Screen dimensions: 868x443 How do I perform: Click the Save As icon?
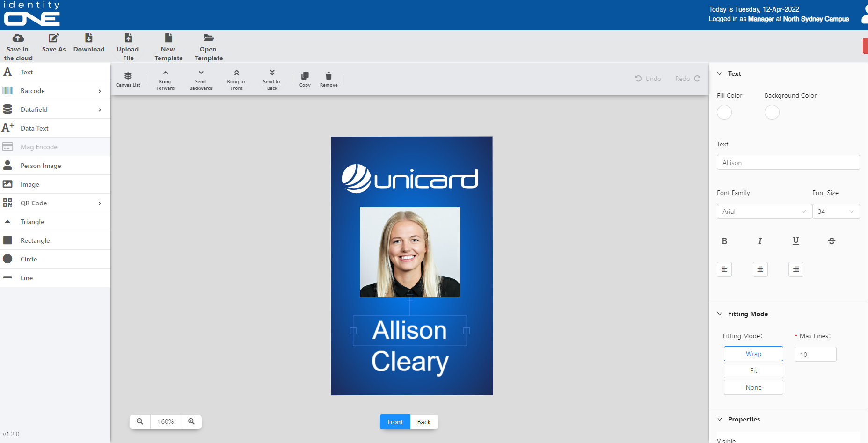click(54, 38)
